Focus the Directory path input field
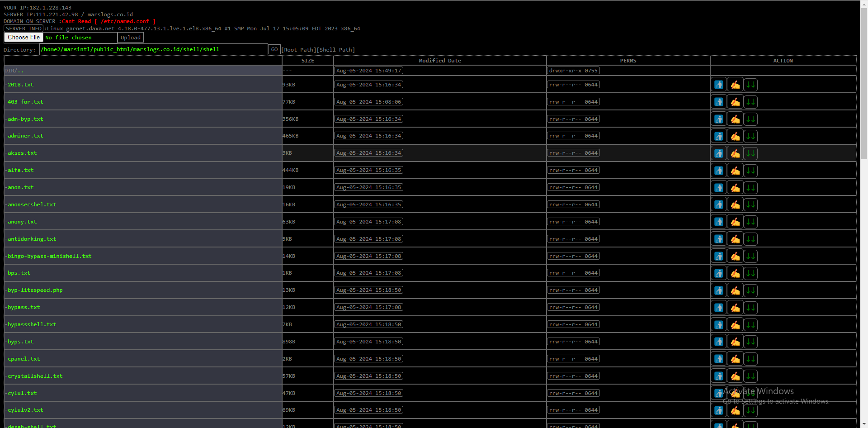Image resolution: width=868 pixels, height=428 pixels. (154, 49)
